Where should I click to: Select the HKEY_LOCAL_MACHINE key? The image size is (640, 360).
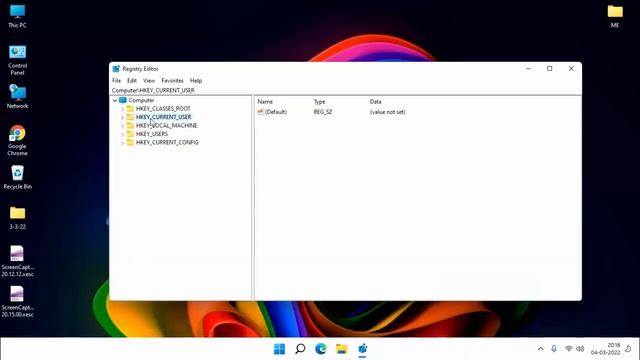coord(167,126)
